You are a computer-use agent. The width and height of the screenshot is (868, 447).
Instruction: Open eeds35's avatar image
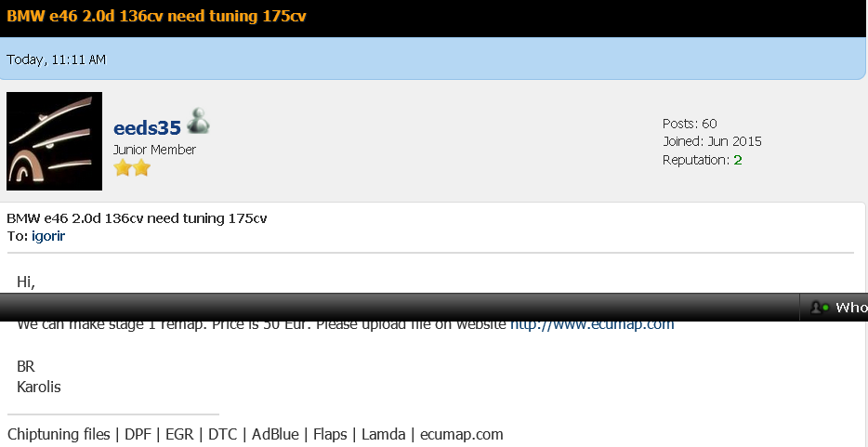click(x=54, y=141)
